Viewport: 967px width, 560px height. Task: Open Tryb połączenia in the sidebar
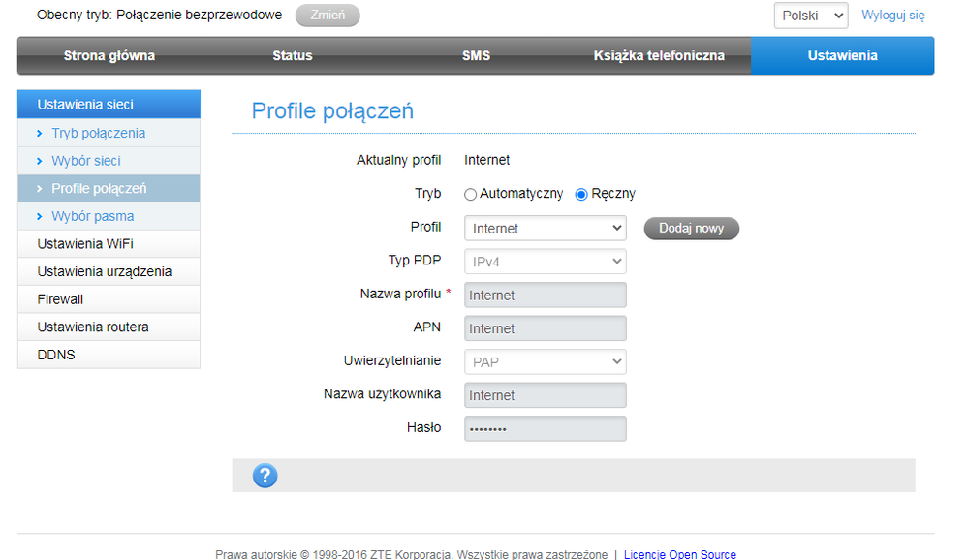(x=99, y=134)
